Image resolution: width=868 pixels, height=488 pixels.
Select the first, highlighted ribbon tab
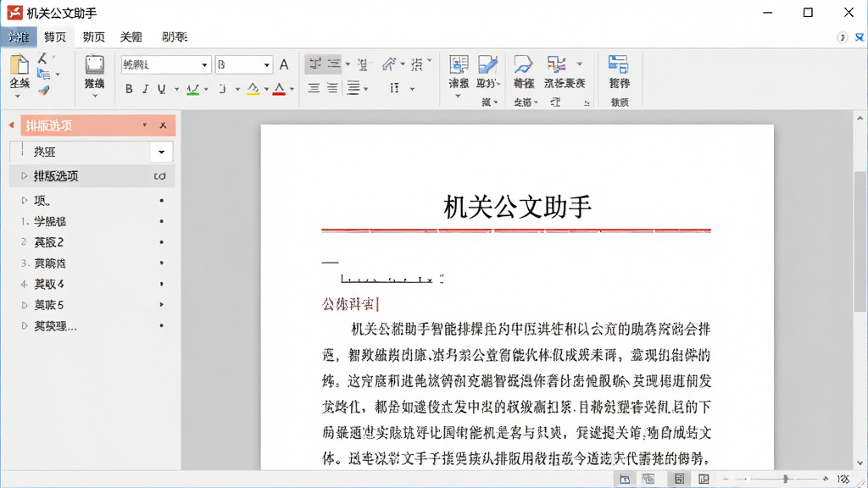click(x=19, y=37)
